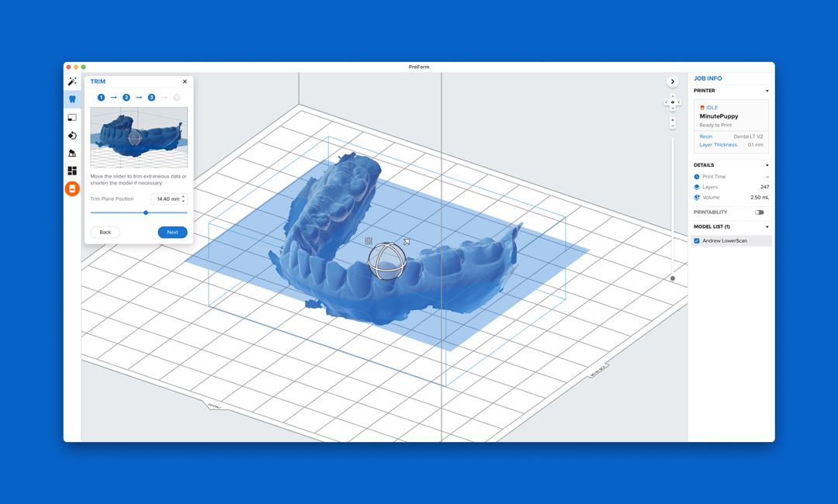Collapse the Details section
838x504 pixels.
[x=767, y=164]
